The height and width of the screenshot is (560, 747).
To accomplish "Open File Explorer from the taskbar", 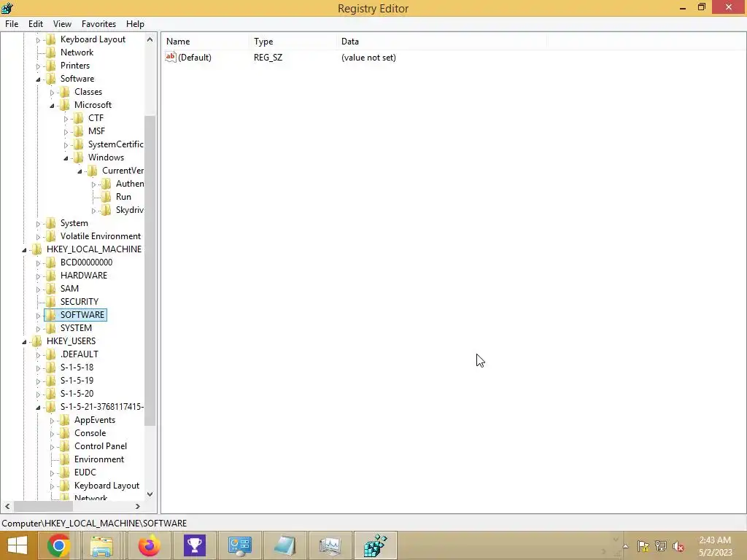I will pyautogui.click(x=102, y=545).
